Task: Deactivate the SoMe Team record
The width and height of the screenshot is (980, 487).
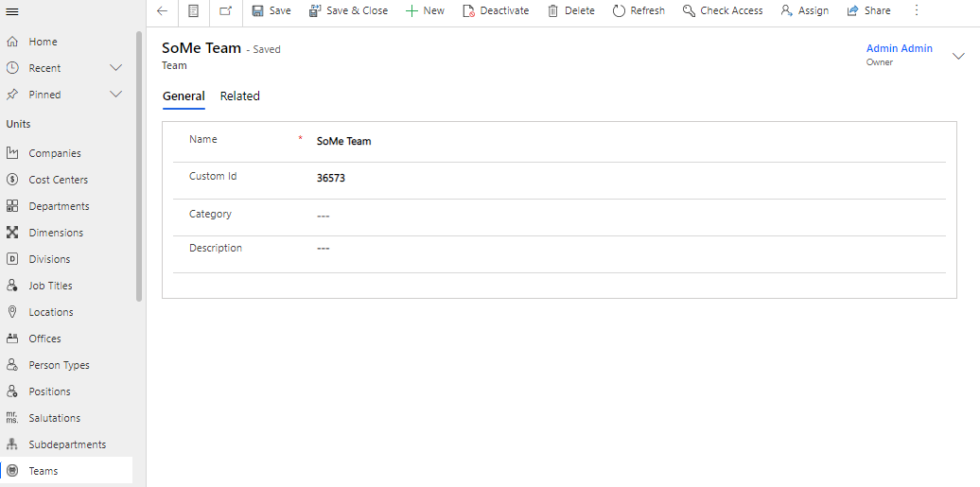Action: 496,11
